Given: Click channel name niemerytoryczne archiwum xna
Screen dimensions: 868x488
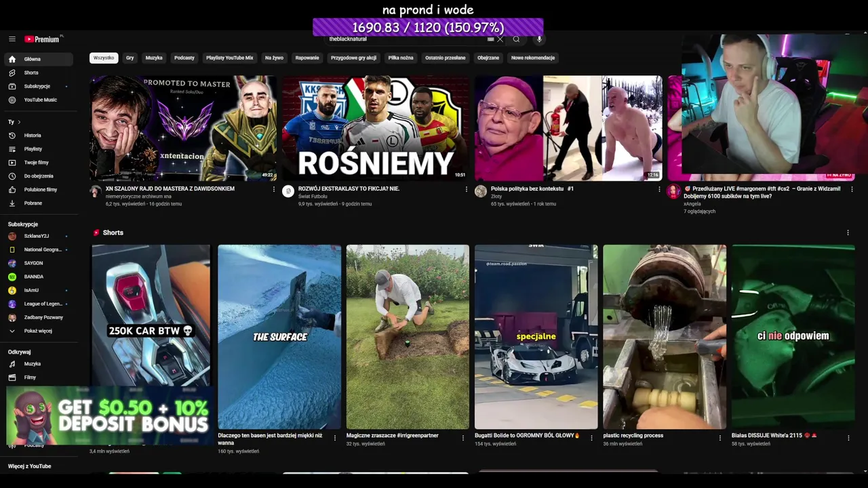Looking at the screenshot, I should click(x=138, y=197).
